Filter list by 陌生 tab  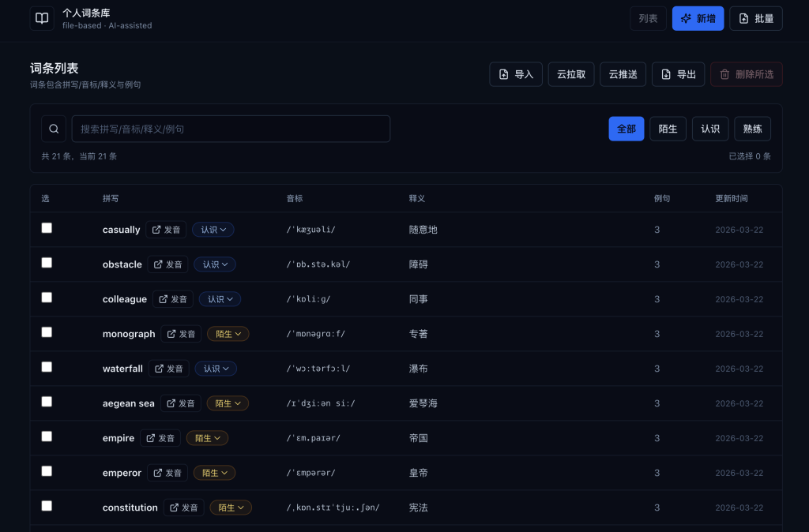[668, 129]
